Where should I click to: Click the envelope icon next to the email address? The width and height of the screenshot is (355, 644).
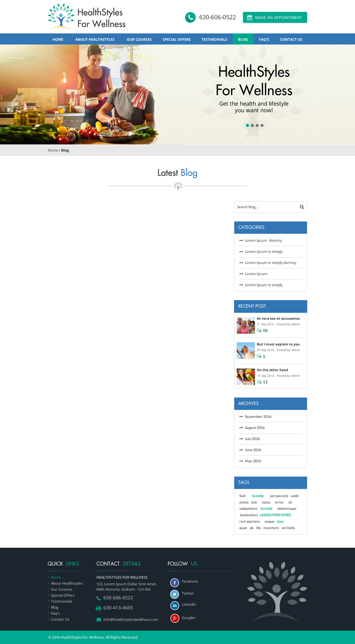pyautogui.click(x=99, y=620)
